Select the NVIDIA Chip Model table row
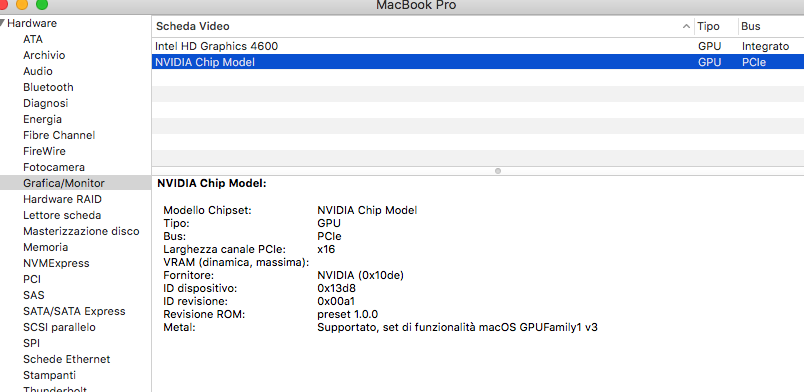Image resolution: width=804 pixels, height=392 pixels. point(478,62)
